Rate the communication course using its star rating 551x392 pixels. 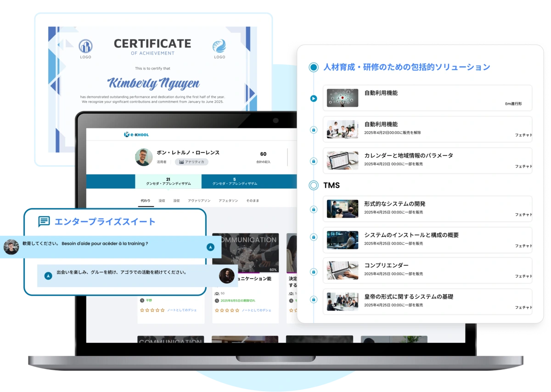(226, 310)
